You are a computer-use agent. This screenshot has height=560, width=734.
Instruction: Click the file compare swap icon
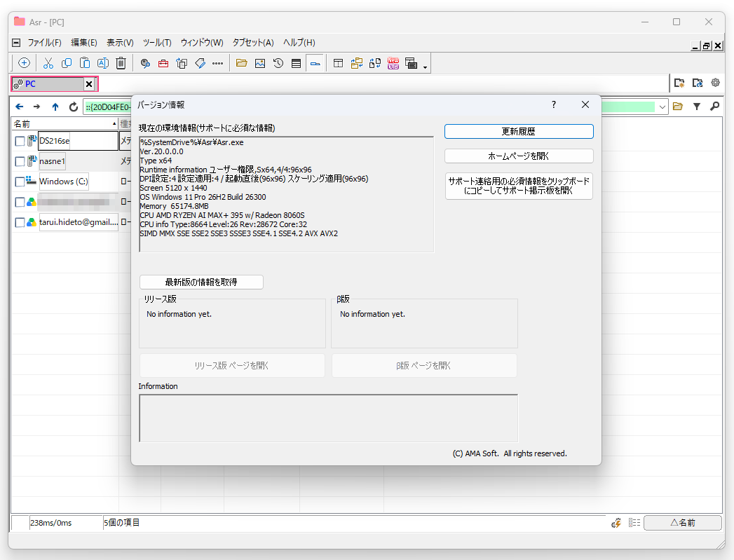[x=375, y=63]
